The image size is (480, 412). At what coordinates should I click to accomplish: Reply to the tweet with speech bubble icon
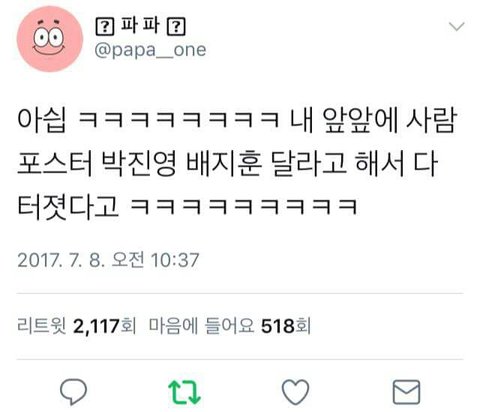(73, 392)
